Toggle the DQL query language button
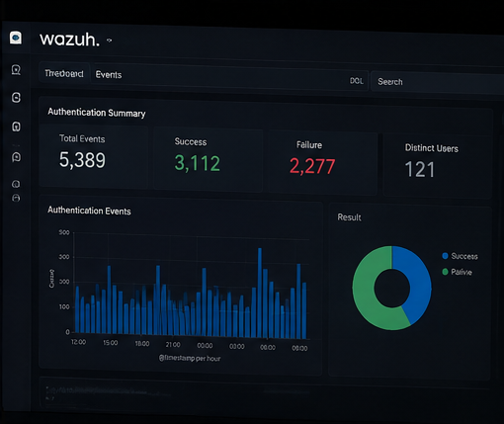Viewport: 504px width, 424px height. point(357,81)
